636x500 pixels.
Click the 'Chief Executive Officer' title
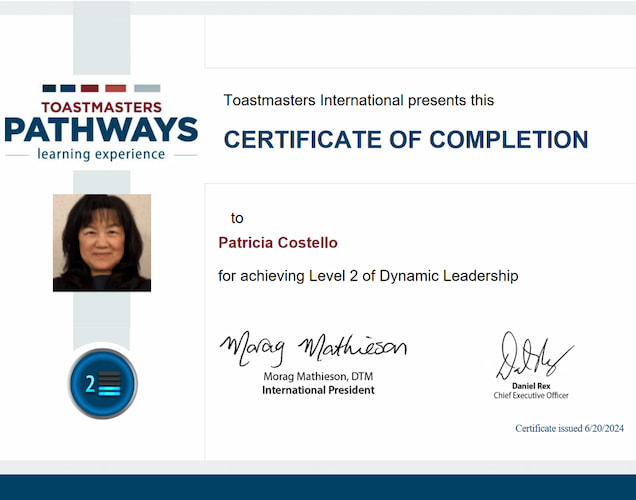(x=531, y=395)
